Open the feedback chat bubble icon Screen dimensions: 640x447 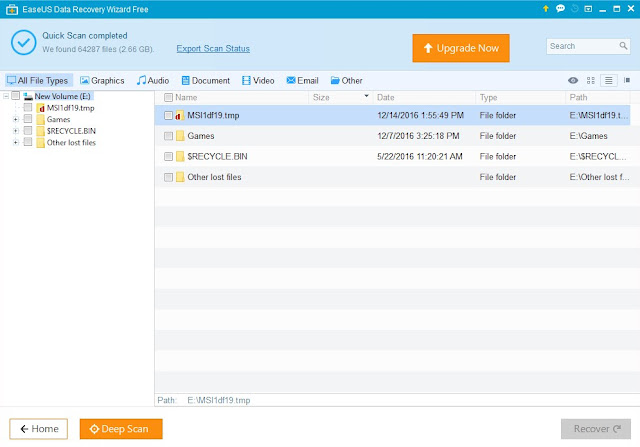pyautogui.click(x=560, y=9)
